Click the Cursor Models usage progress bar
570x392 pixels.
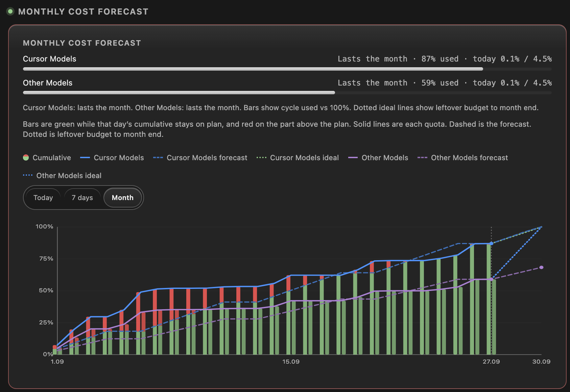pos(287,69)
